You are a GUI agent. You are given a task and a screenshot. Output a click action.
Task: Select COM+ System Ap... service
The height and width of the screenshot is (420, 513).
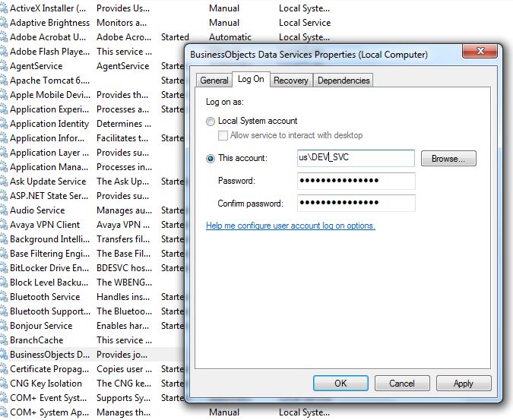coord(49,412)
